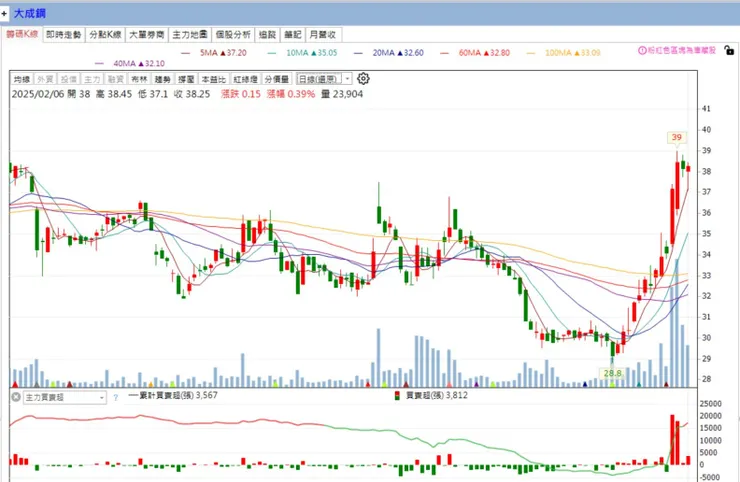Toggle the 融資 overlay button
This screenshot has width=740, height=482.
pyautogui.click(x=116, y=79)
